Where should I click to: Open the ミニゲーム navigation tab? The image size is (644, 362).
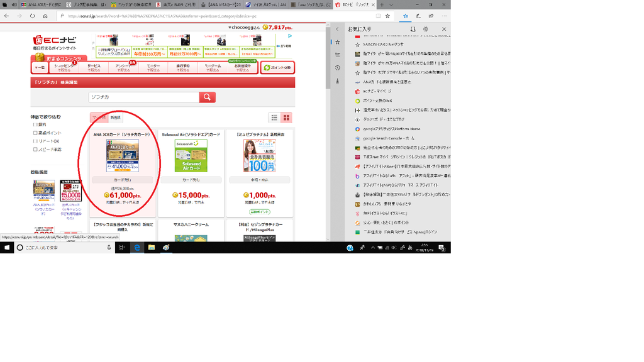coord(213,68)
